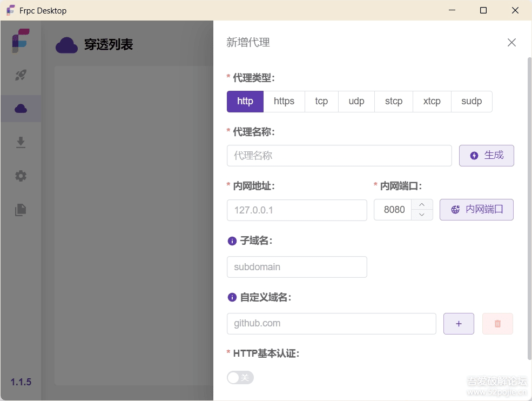Screen dimensions: 532x401
Task: Choose the xtcp proxy type
Action: (432, 102)
